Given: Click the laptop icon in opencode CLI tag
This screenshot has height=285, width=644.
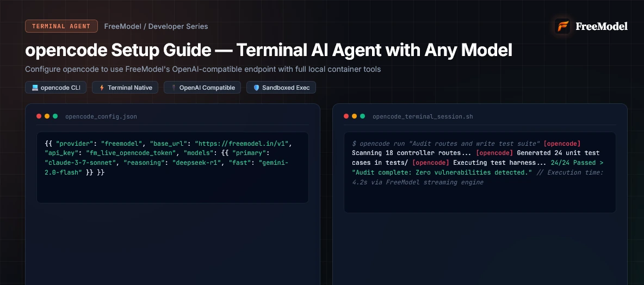Looking at the screenshot, I should pos(35,88).
